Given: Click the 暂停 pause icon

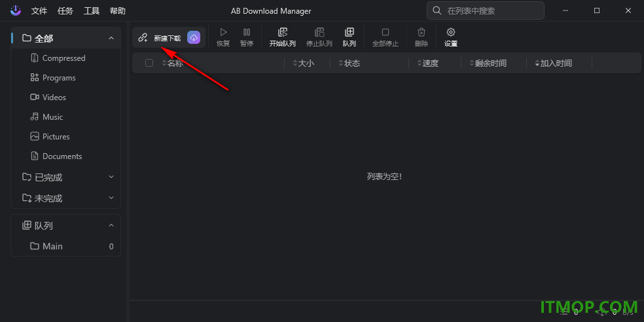Looking at the screenshot, I should coord(247,32).
